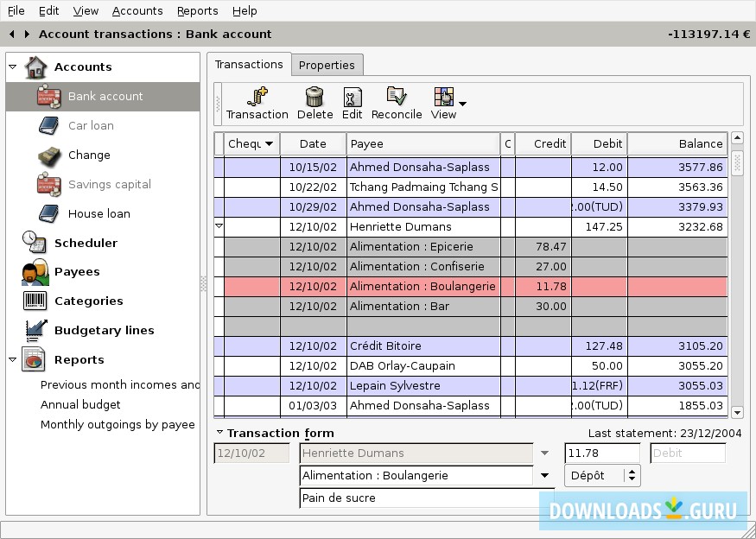
Task: Open the category combo box arrow
Action: (544, 475)
